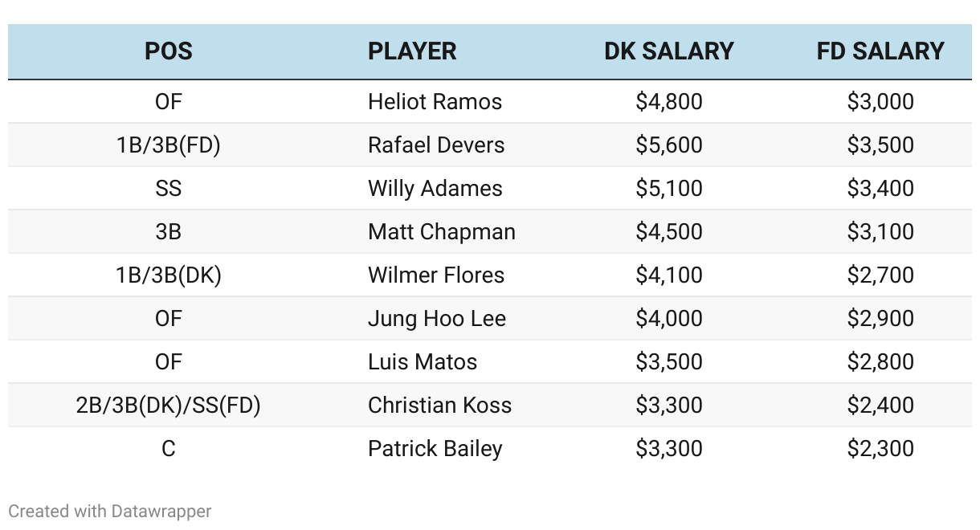The height and width of the screenshot is (530, 980).
Task: Select Rafael Devers in the player column
Action: pos(436,145)
